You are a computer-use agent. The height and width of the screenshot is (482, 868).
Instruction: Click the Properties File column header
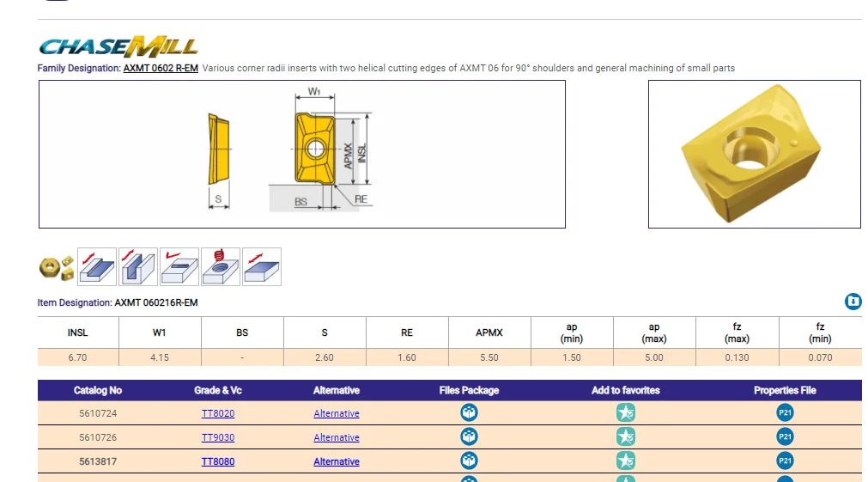pos(785,391)
